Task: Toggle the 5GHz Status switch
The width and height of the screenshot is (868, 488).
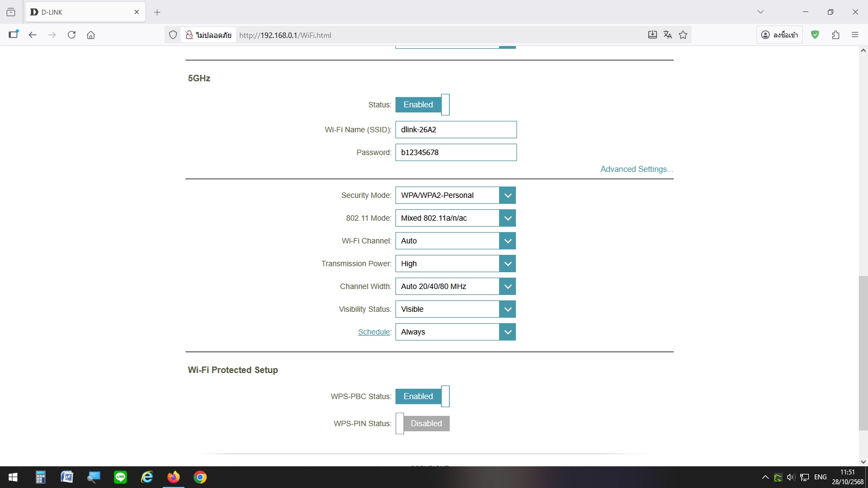Action: click(x=422, y=105)
